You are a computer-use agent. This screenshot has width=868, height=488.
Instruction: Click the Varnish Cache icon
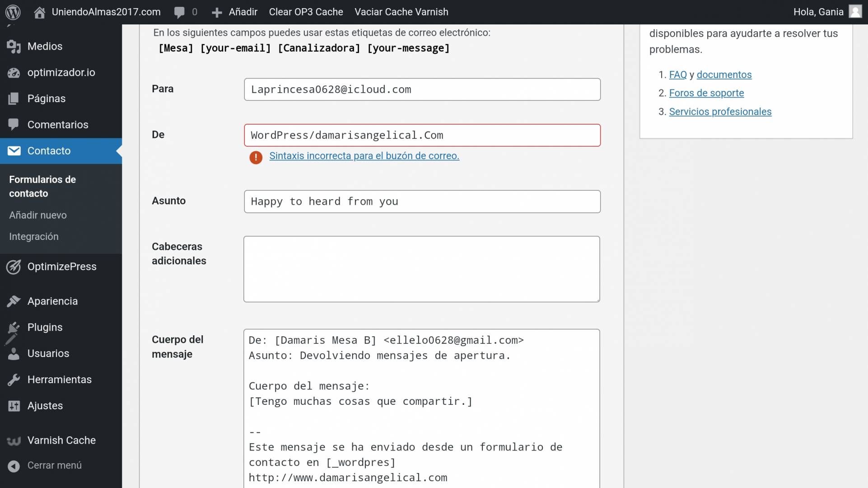(14, 441)
